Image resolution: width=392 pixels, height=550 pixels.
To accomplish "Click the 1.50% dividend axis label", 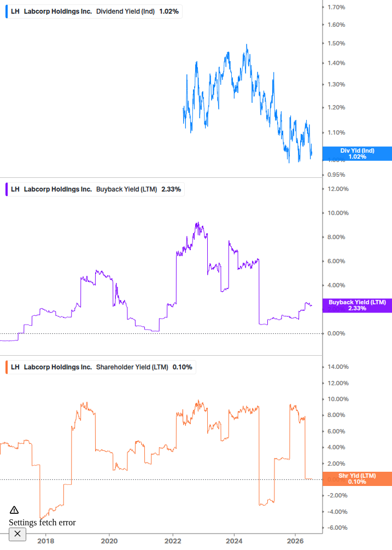I will [x=336, y=43].
